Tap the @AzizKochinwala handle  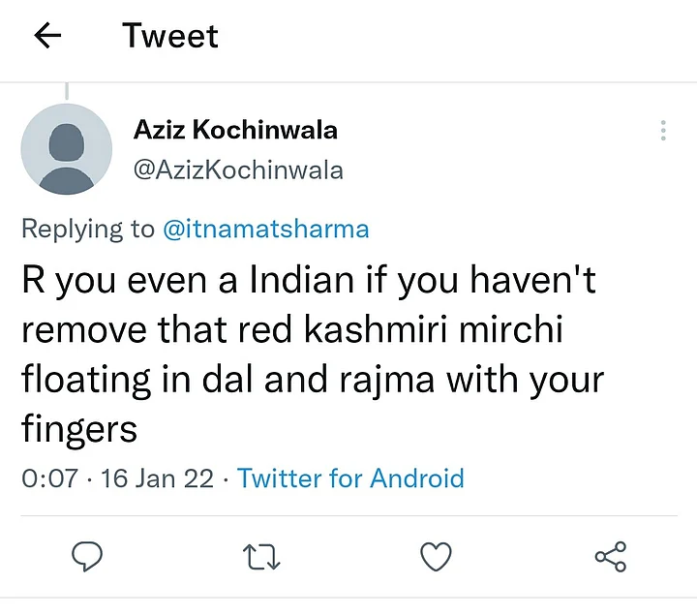point(237,170)
